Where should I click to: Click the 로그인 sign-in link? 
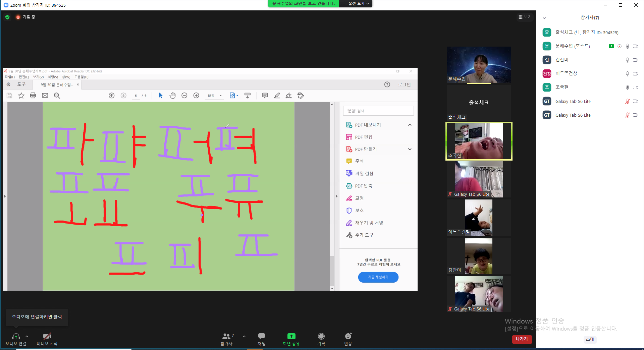click(404, 84)
